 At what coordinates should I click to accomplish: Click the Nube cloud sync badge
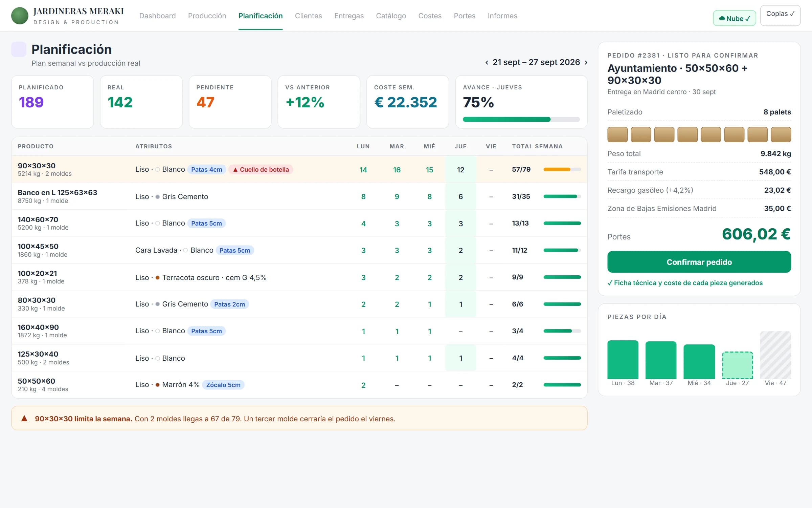[x=734, y=18]
